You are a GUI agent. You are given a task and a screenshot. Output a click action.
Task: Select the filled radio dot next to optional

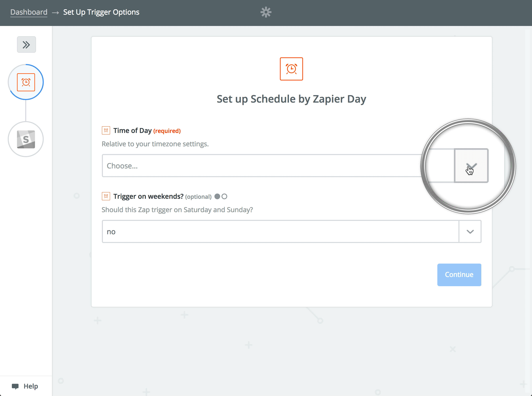[217, 196]
